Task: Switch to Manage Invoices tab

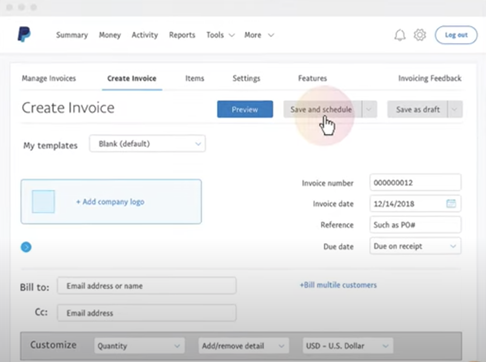Action: point(49,78)
